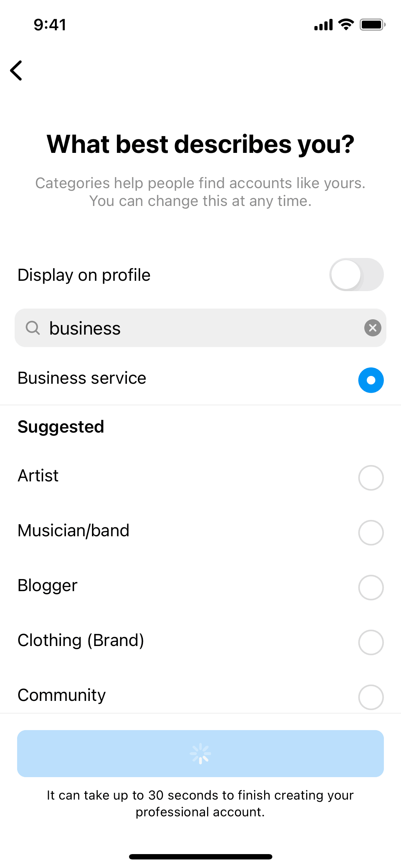Tap the battery icon in status bar
Viewport: 401px width, 868px height.
click(372, 25)
